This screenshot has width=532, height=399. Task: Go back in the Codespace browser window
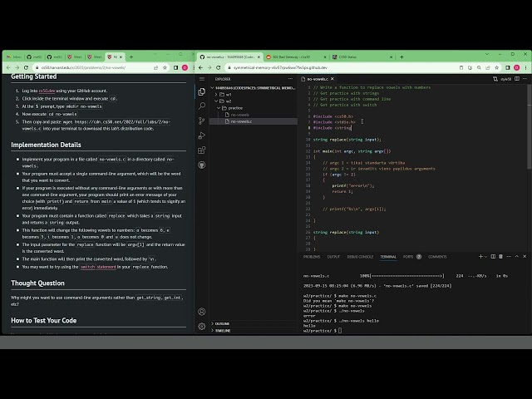tap(200, 67)
